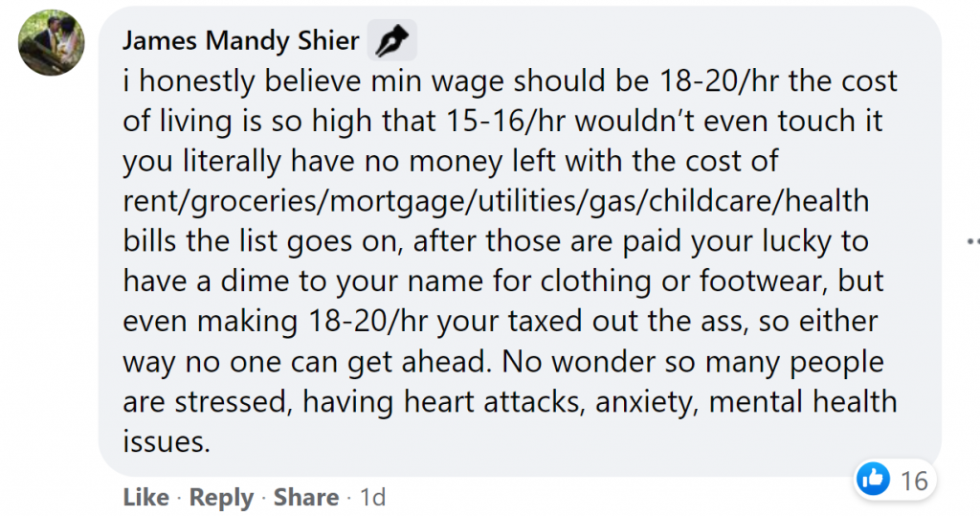Click the last word "issues." in comment
980x516 pixels.
tap(166, 440)
